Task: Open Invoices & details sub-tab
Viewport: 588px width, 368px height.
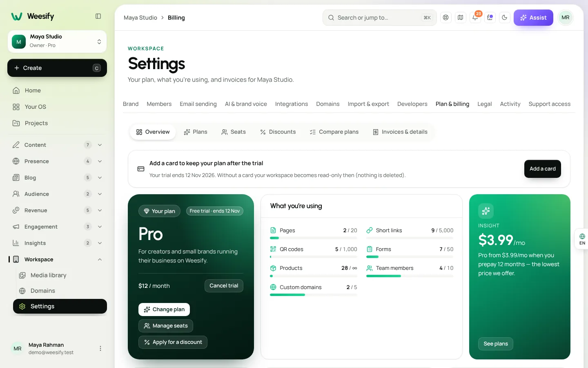Action: (x=400, y=132)
